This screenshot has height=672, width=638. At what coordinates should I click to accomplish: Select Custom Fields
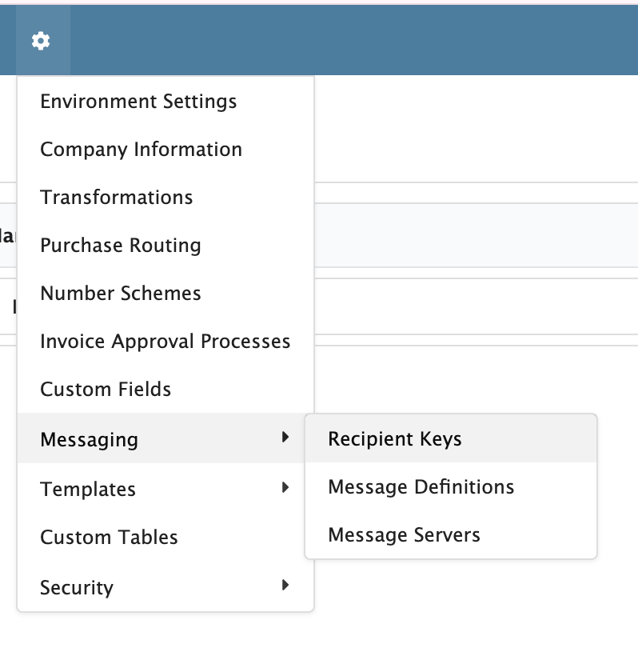(x=105, y=390)
